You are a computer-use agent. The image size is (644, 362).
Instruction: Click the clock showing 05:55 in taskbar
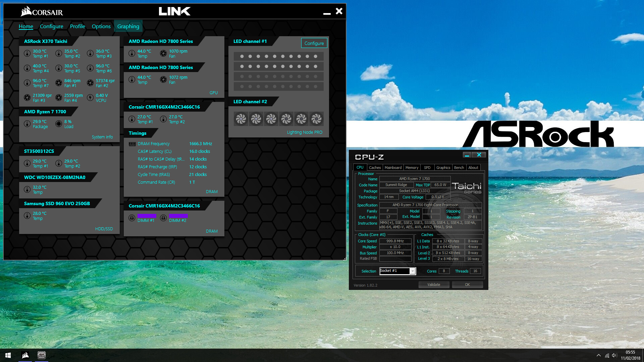pyautogui.click(x=630, y=352)
